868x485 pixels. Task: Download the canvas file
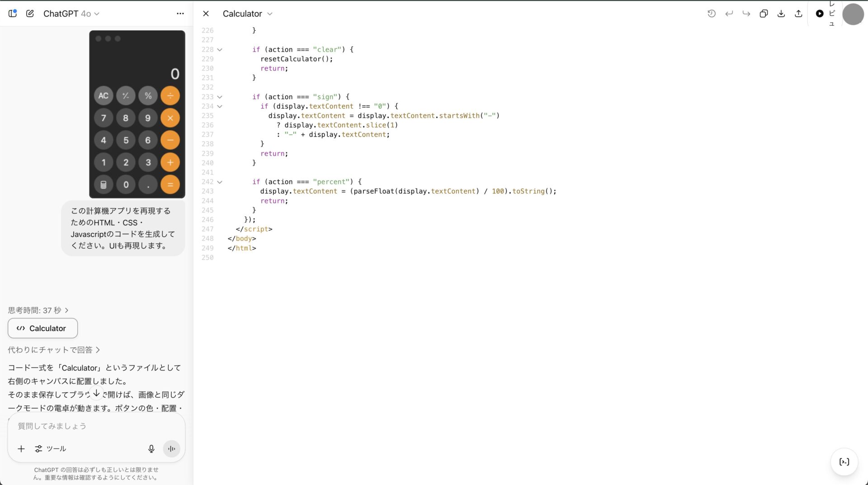[x=781, y=14]
